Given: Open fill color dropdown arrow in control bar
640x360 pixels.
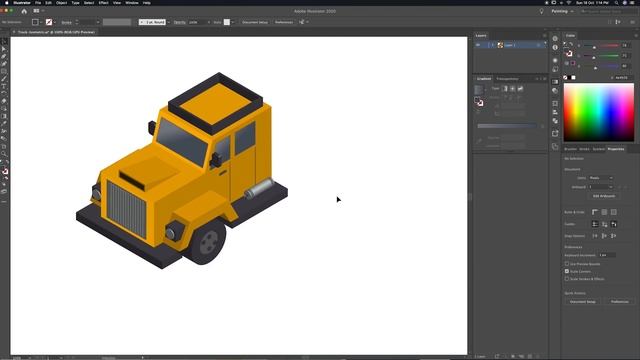Looking at the screenshot, I should (41, 22).
